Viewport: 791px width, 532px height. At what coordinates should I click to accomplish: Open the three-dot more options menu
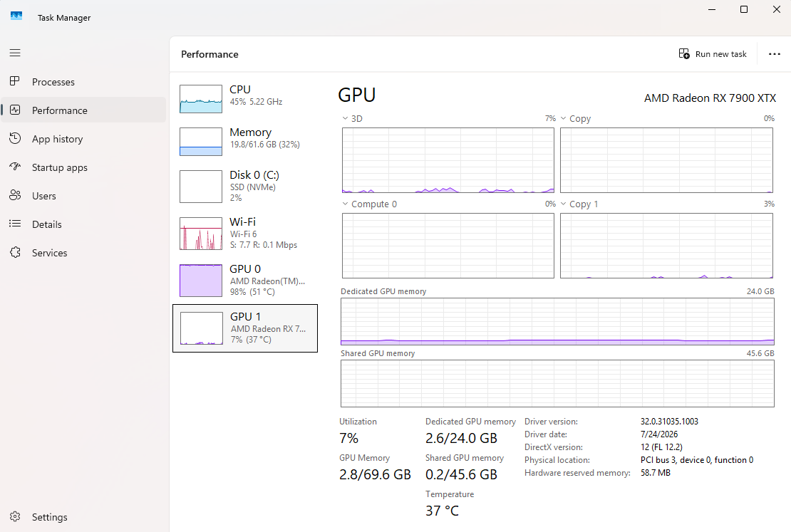point(775,54)
